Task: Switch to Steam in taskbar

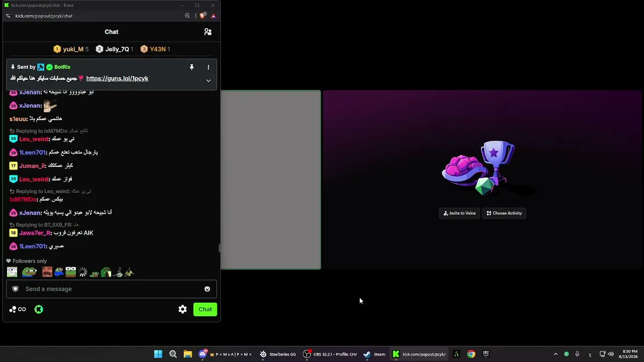Action: [x=374, y=354]
